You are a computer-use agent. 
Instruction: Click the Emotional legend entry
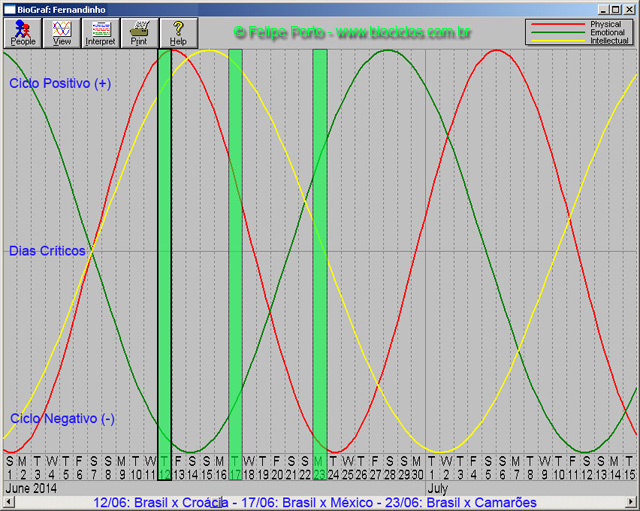point(580,32)
